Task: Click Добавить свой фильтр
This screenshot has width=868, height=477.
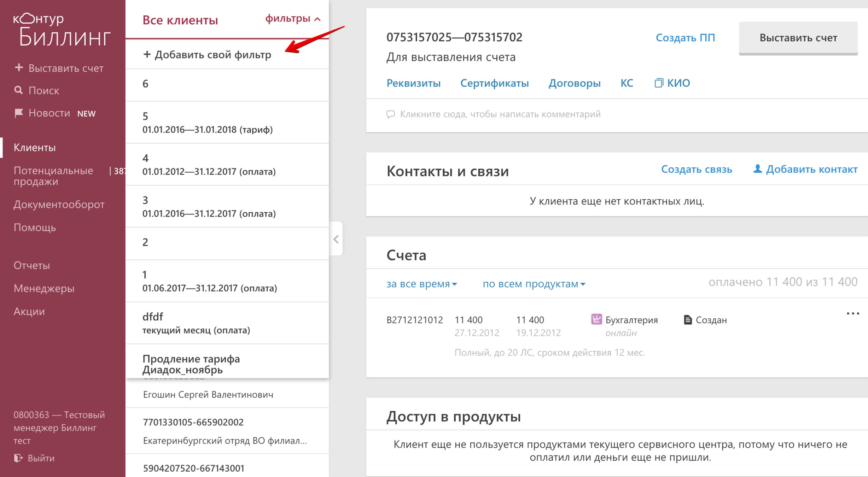Action: [x=207, y=55]
